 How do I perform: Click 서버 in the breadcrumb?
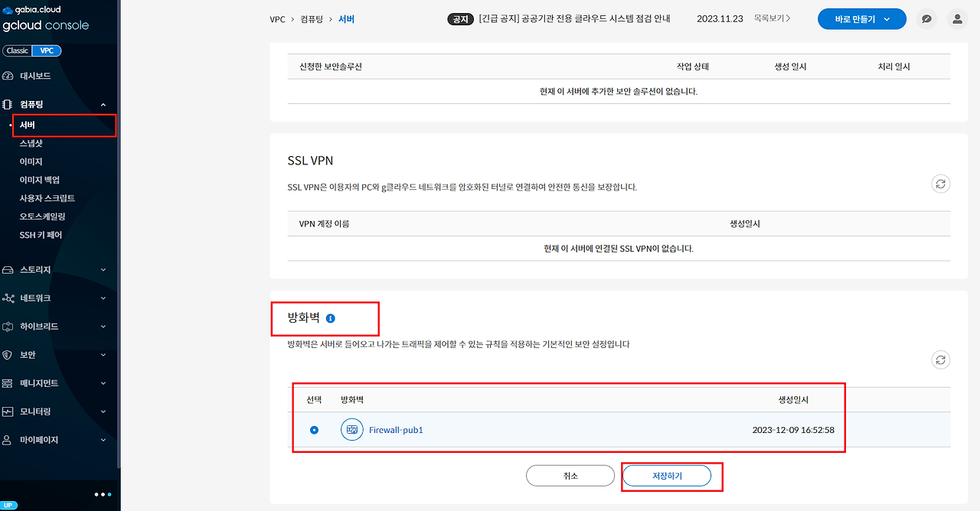346,19
